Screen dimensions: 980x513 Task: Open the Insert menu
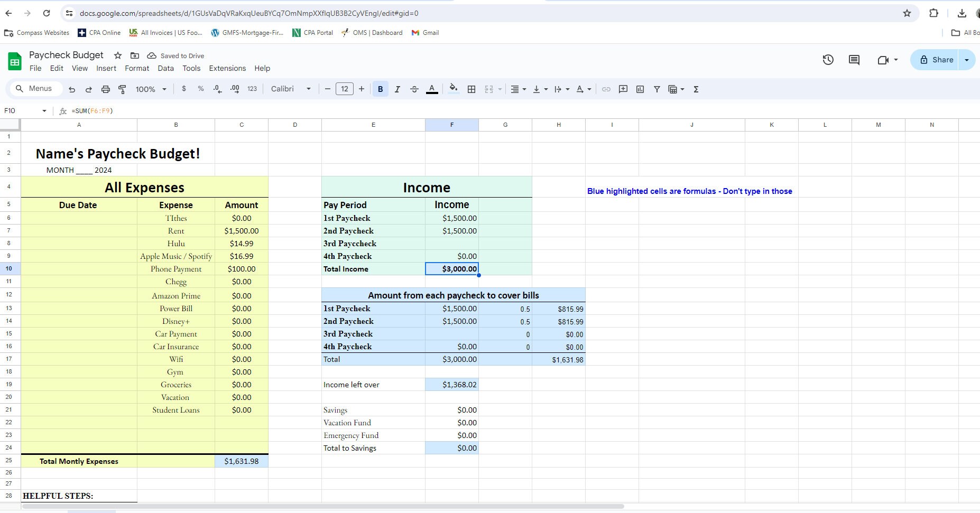pyautogui.click(x=106, y=68)
